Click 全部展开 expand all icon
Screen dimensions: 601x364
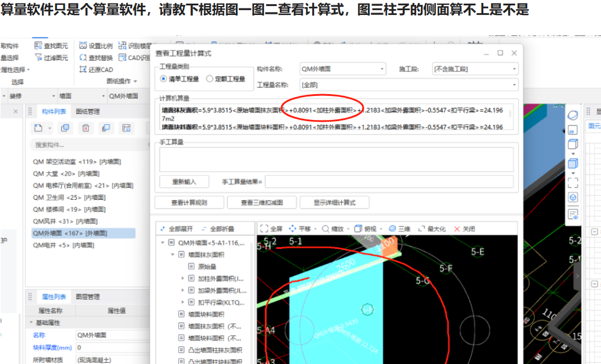[x=163, y=228]
